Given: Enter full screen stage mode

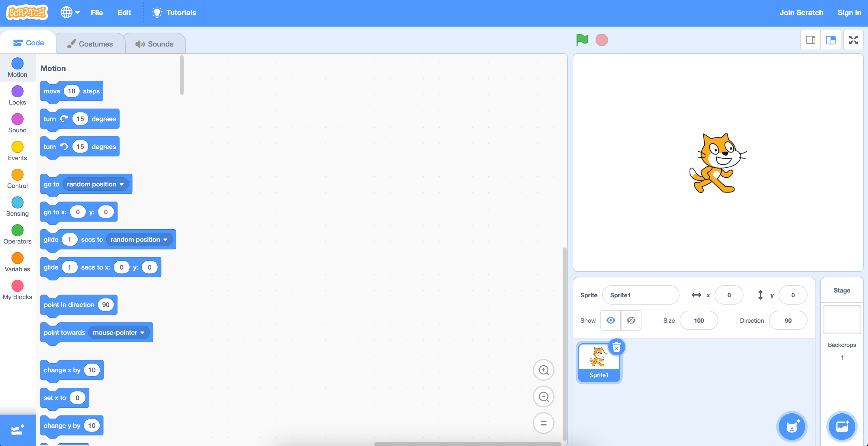Looking at the screenshot, I should [853, 40].
